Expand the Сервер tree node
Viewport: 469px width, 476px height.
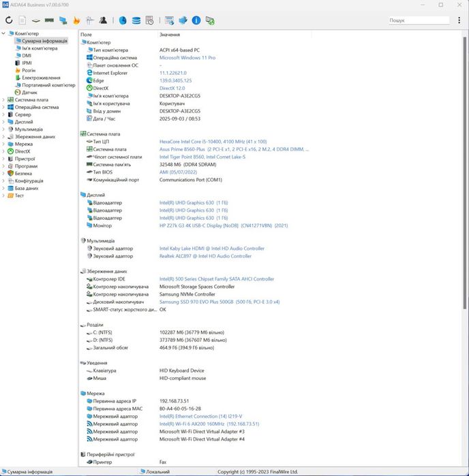[x=3, y=114]
